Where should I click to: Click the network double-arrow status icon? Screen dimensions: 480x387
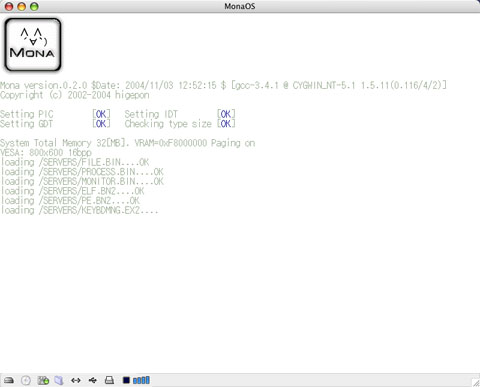pos(76,380)
